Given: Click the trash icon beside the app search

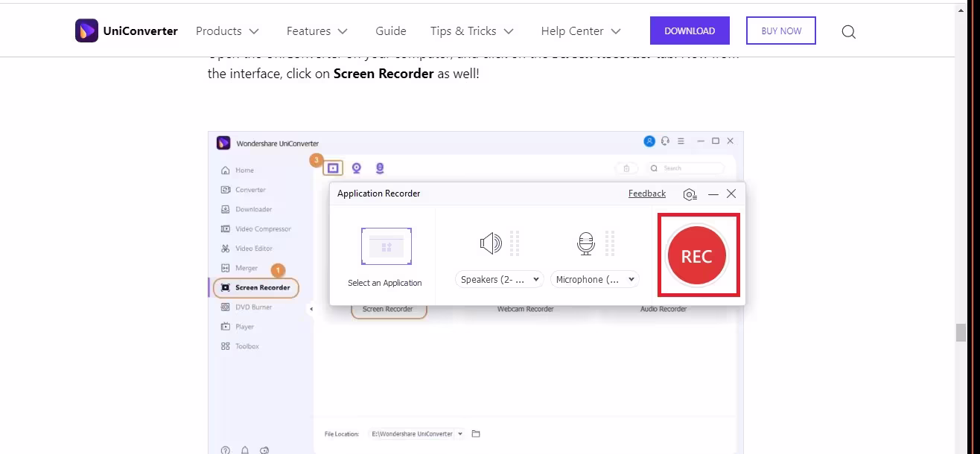Looking at the screenshot, I should (627, 168).
